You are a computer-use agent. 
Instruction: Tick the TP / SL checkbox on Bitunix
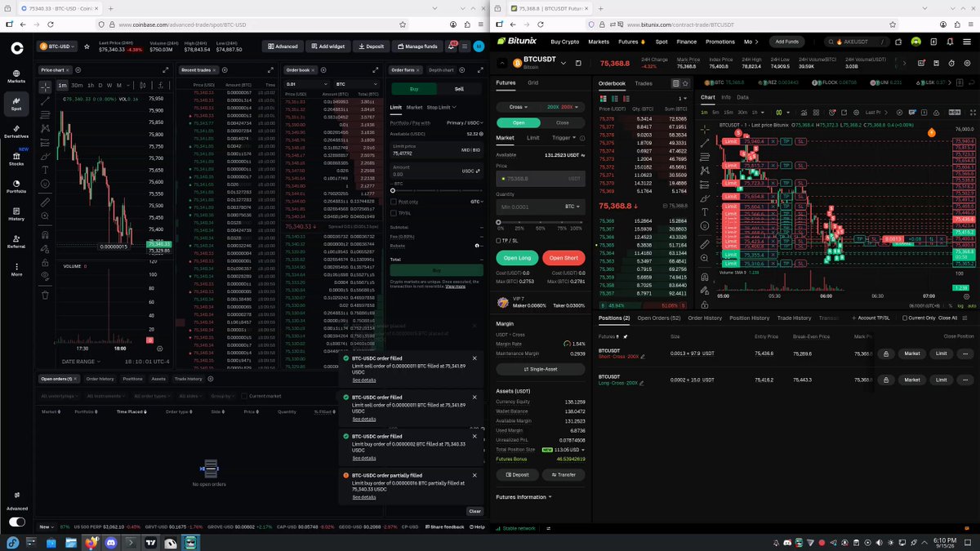click(x=500, y=241)
